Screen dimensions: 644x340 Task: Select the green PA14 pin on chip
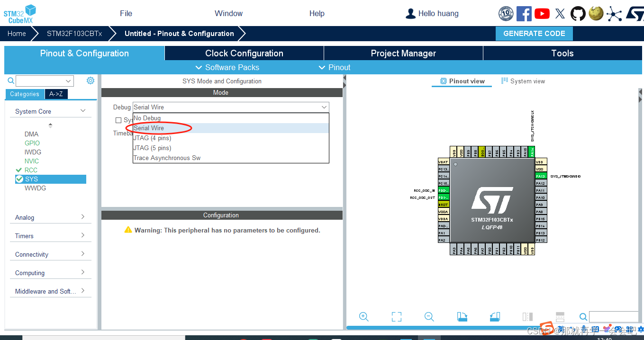tap(532, 152)
